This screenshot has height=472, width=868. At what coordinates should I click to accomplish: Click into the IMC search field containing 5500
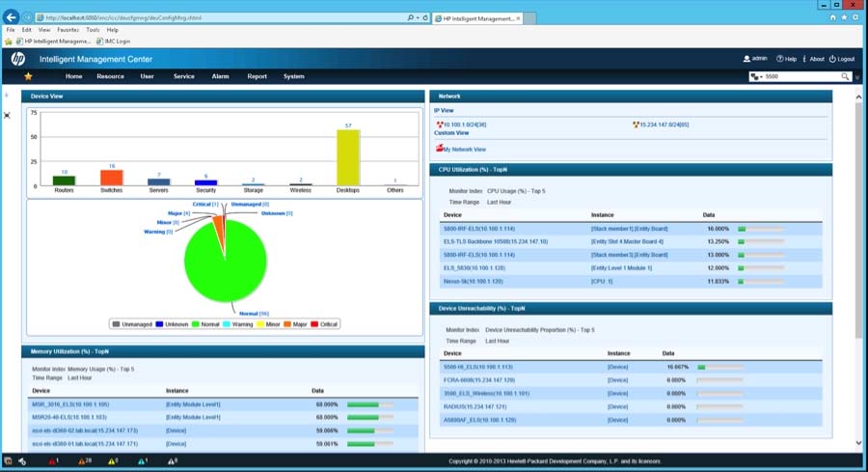pos(801,76)
